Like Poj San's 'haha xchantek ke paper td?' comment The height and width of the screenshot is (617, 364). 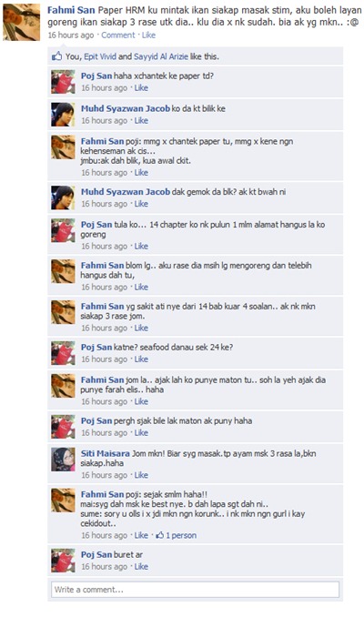(141, 87)
